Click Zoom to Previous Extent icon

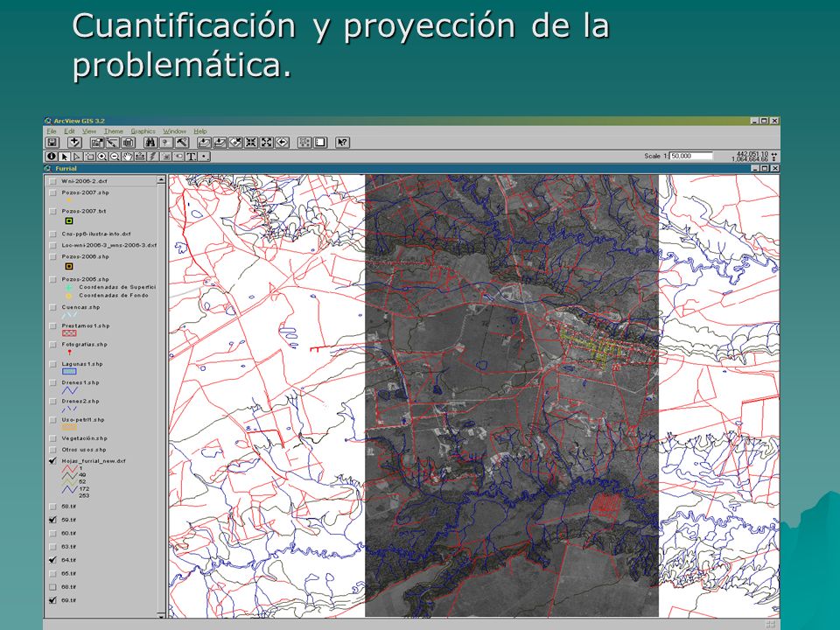[x=283, y=143]
